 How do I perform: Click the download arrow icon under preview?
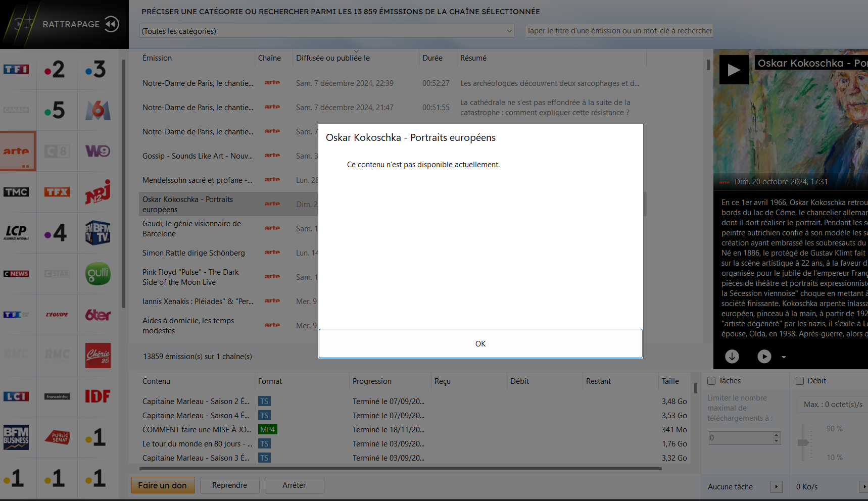point(732,357)
